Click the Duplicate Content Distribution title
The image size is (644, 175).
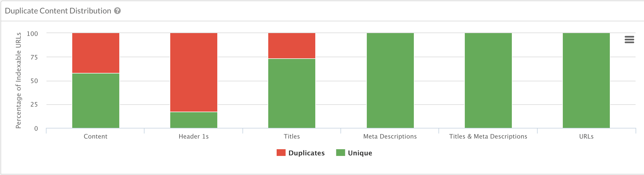[x=58, y=11]
